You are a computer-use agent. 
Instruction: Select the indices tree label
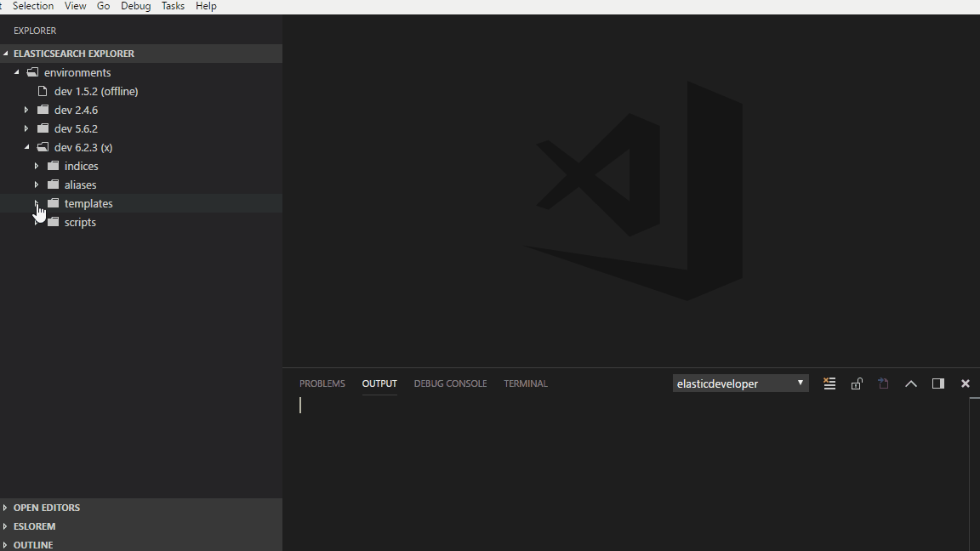pos(82,166)
